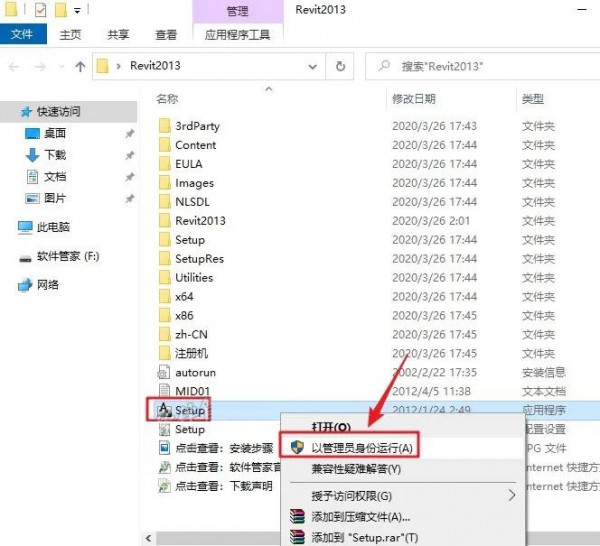Switch to the 查看 ribbon tab

coord(166,35)
